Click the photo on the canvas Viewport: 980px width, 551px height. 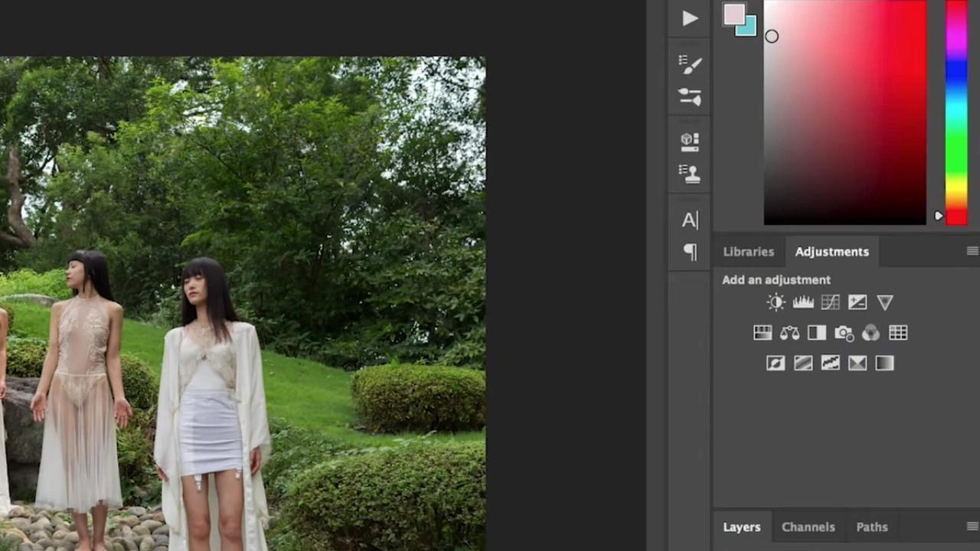[242, 304]
